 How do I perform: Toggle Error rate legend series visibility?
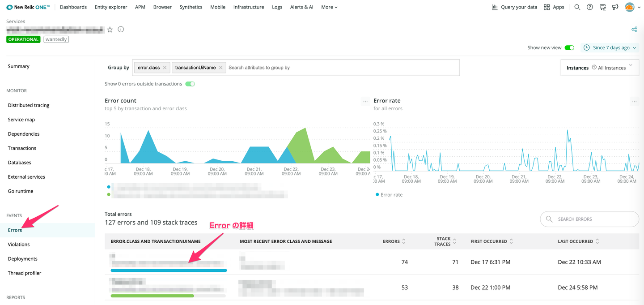[x=389, y=195]
